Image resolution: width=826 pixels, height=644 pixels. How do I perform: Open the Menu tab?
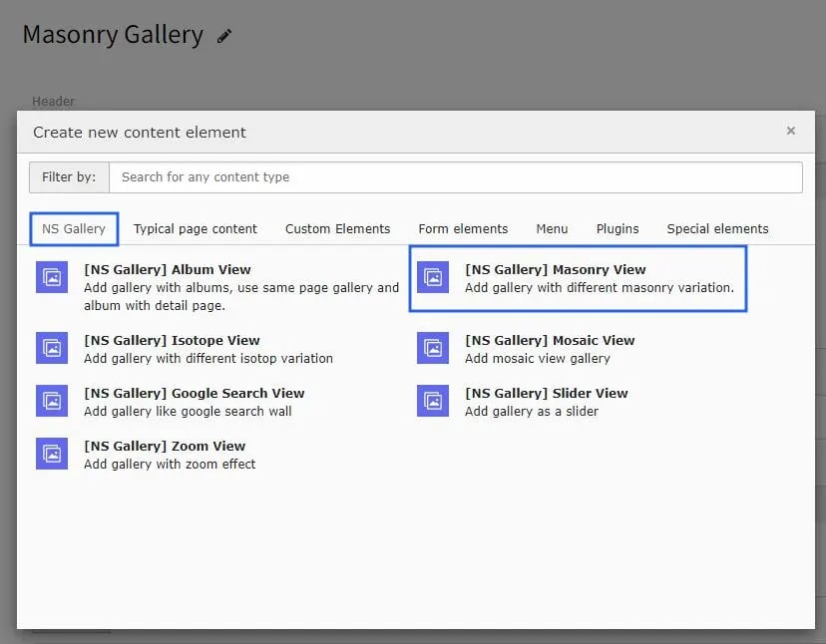552,229
